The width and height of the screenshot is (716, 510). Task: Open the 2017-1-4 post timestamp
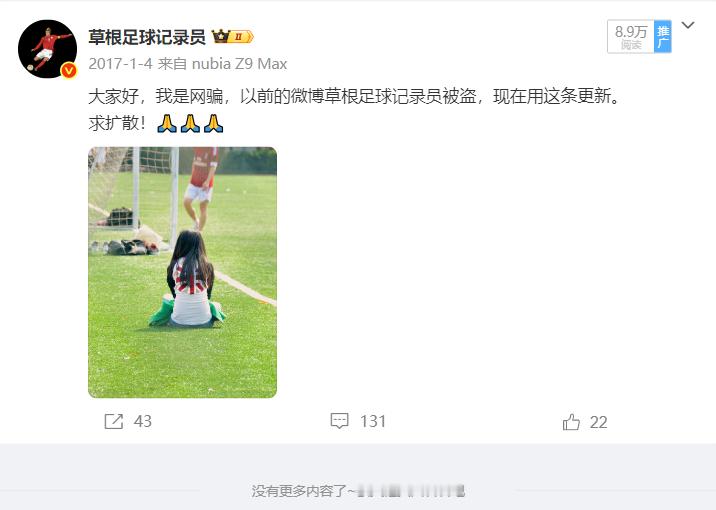(x=120, y=63)
